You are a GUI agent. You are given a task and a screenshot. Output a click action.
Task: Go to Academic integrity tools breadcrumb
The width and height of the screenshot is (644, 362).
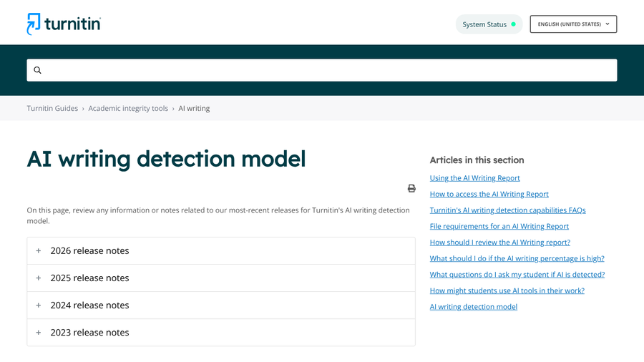(x=128, y=108)
